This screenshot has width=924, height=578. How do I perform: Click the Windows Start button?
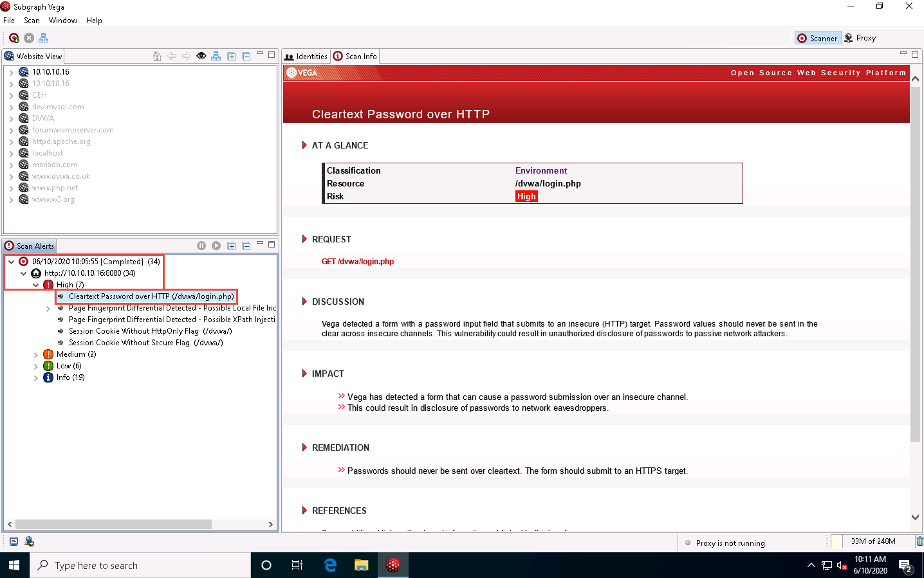14,565
